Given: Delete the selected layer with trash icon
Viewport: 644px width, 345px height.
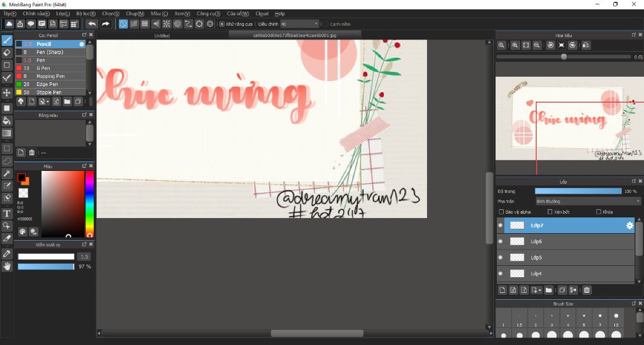Looking at the screenshot, I should [587, 290].
